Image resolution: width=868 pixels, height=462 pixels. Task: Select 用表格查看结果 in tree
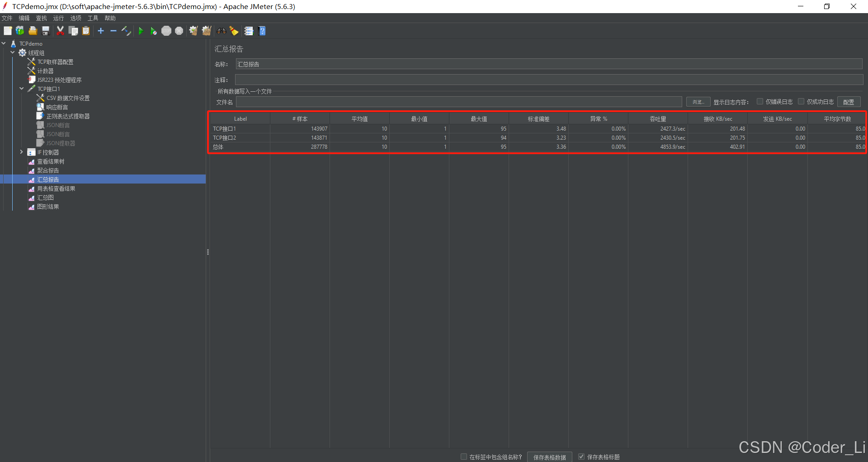[x=56, y=189]
